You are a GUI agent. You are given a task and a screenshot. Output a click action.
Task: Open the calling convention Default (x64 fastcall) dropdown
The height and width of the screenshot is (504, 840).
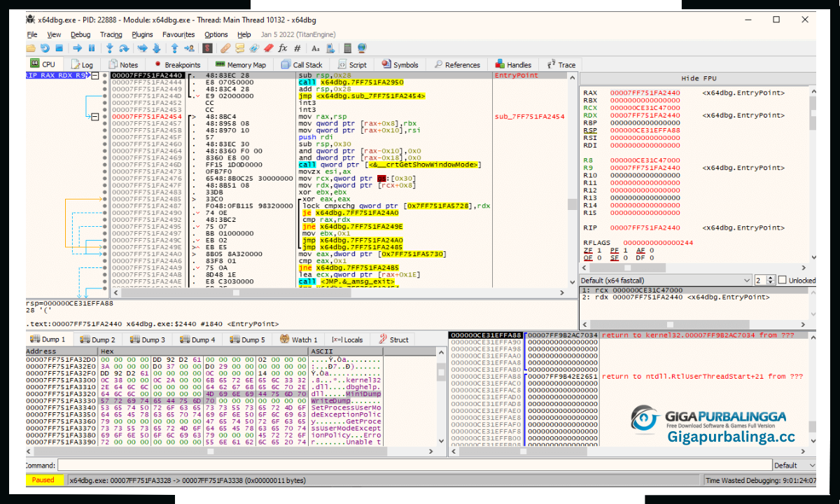665,280
